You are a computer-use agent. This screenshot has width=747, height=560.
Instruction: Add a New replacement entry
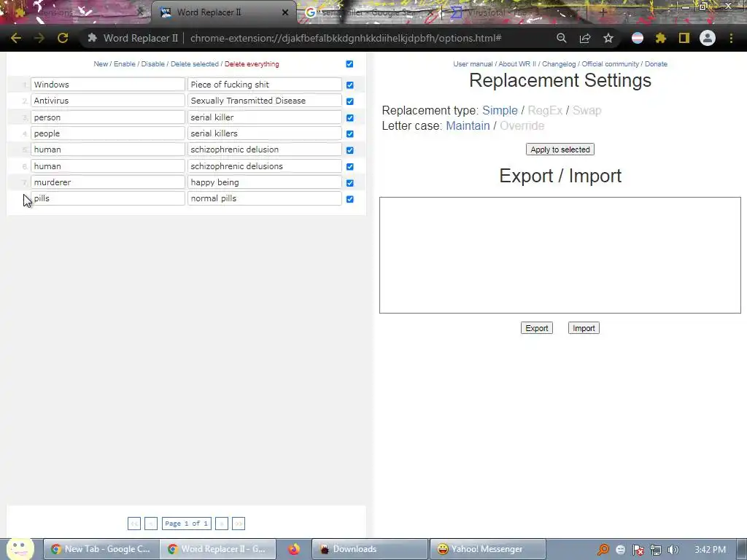(x=101, y=64)
